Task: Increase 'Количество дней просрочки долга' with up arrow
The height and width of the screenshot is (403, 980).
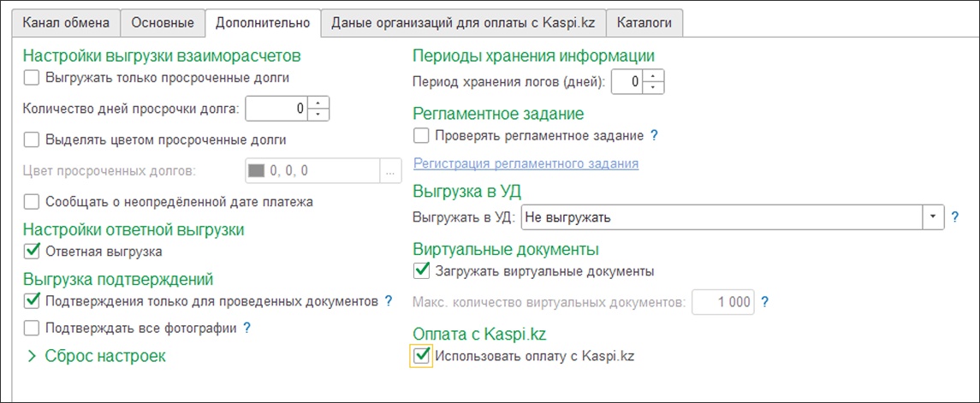Action: [319, 104]
